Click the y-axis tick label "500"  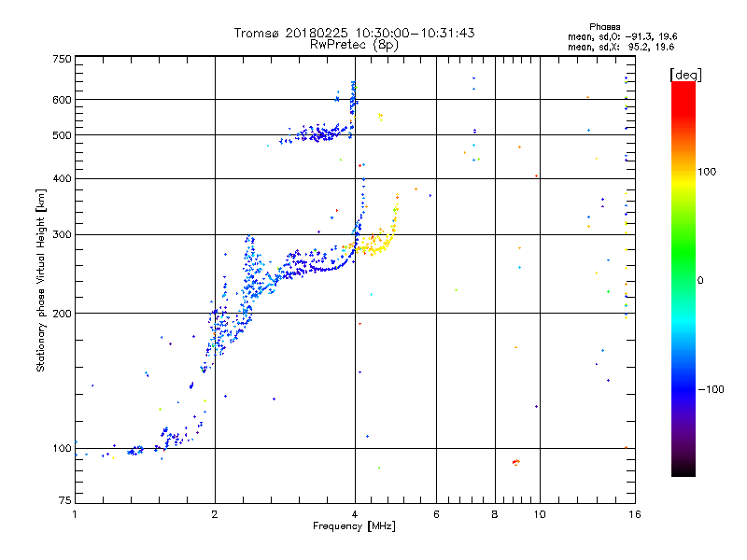(62, 135)
